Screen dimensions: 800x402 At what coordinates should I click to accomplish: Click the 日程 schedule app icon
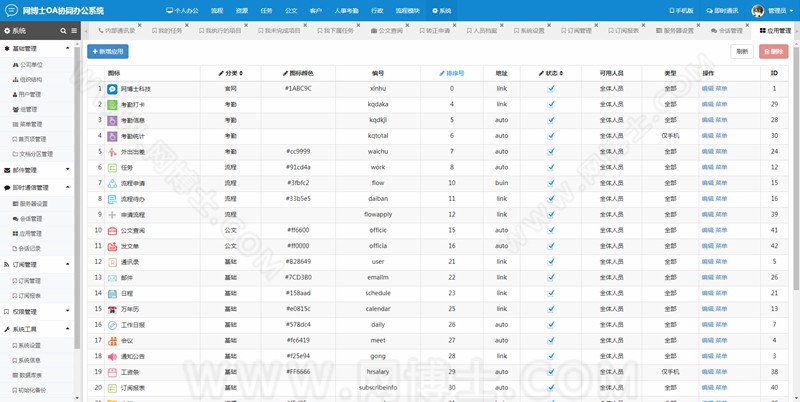(x=112, y=293)
